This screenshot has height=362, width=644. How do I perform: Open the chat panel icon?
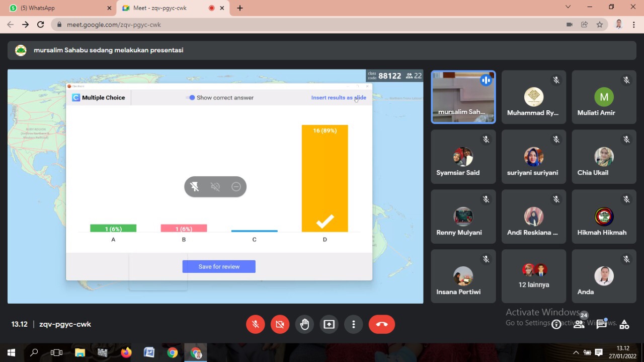(601, 325)
